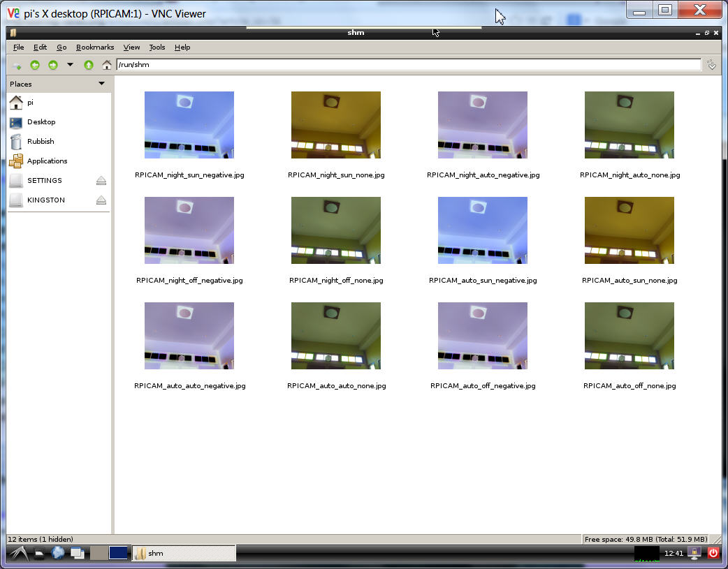Viewport: 728px width, 569px height.
Task: Open the Bookmarks menu
Action: [95, 47]
